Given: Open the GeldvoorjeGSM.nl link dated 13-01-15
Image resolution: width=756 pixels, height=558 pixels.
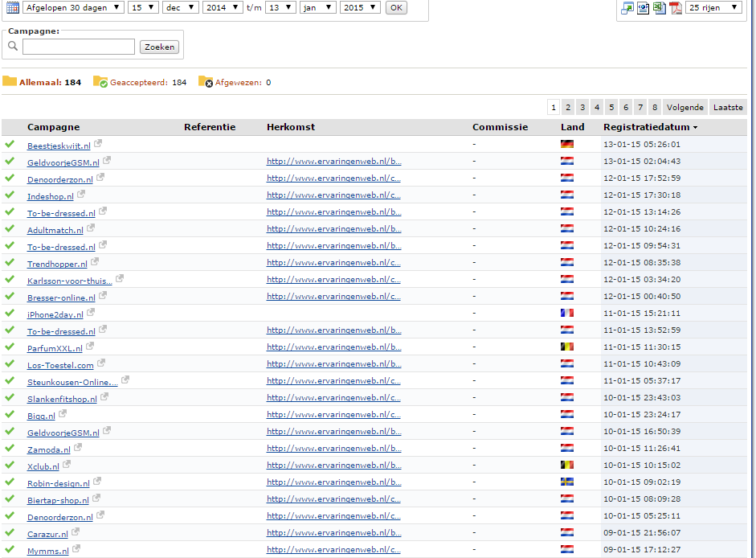Looking at the screenshot, I should pos(63,162).
